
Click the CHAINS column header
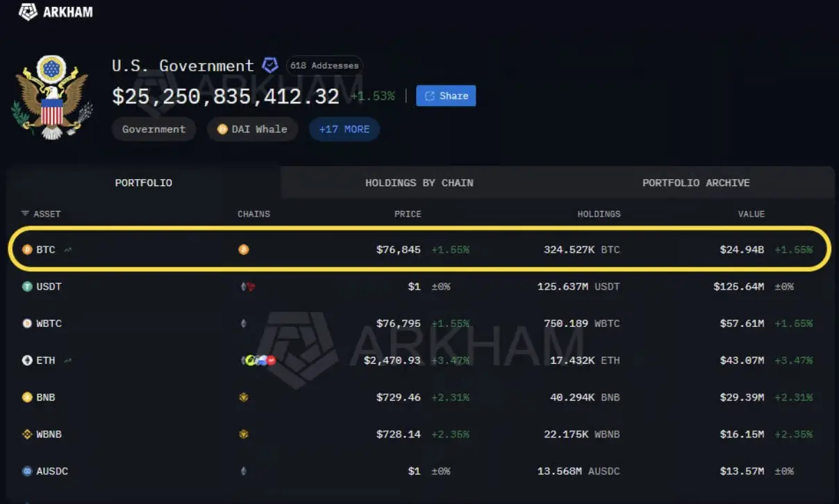click(x=254, y=214)
